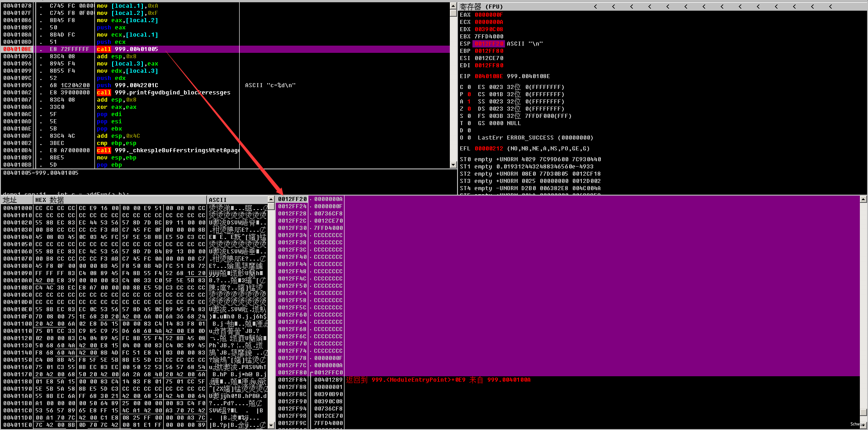
Task: Select the call 999._chkesp row
Action: [x=225, y=150]
